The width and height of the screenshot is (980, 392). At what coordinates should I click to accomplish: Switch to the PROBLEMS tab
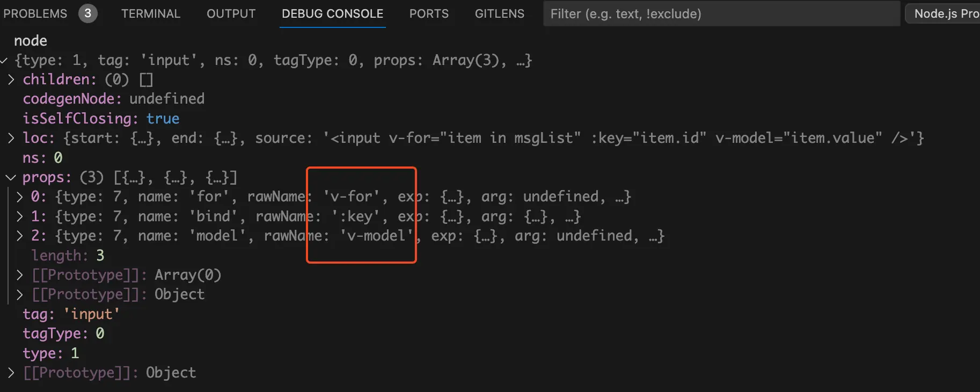click(x=35, y=14)
